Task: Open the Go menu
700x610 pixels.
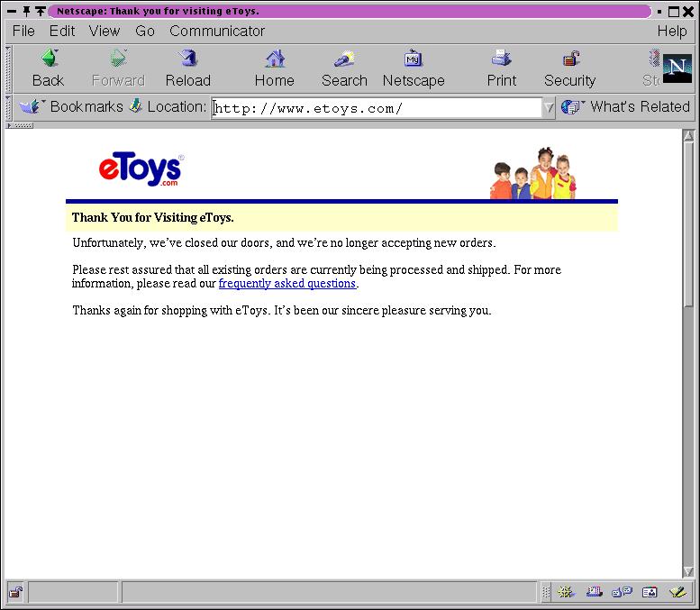Action: (145, 31)
